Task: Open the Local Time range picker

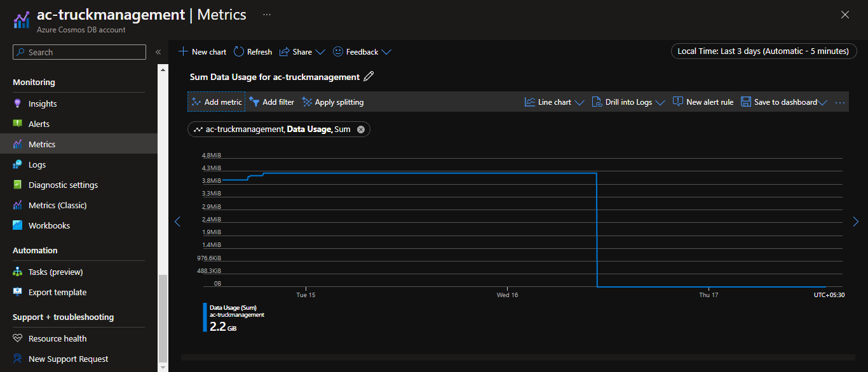Action: (x=763, y=51)
